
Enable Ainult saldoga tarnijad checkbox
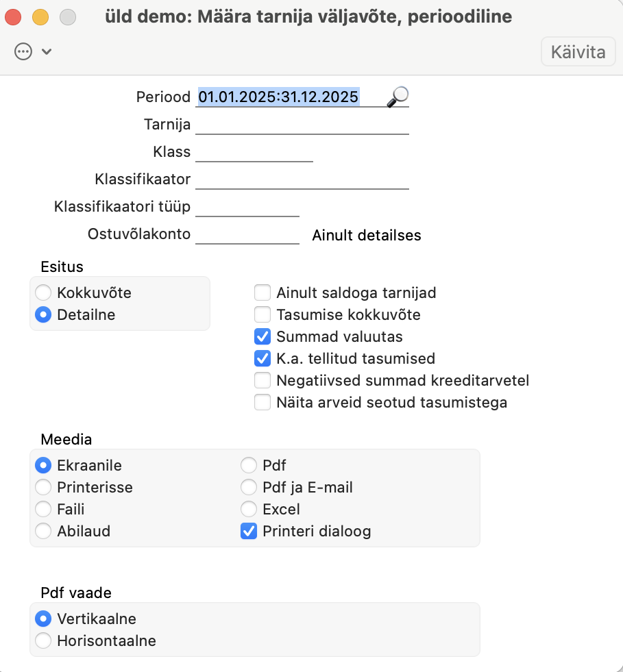pyautogui.click(x=262, y=293)
